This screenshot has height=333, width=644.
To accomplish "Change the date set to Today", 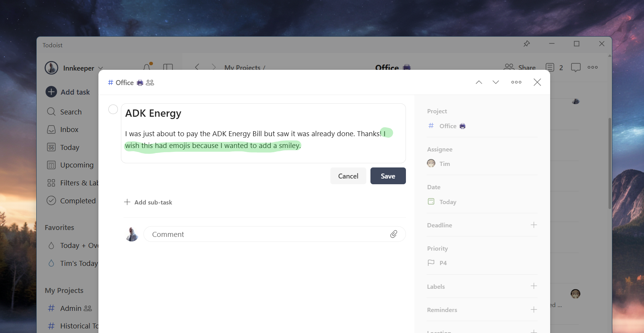I will point(442,202).
